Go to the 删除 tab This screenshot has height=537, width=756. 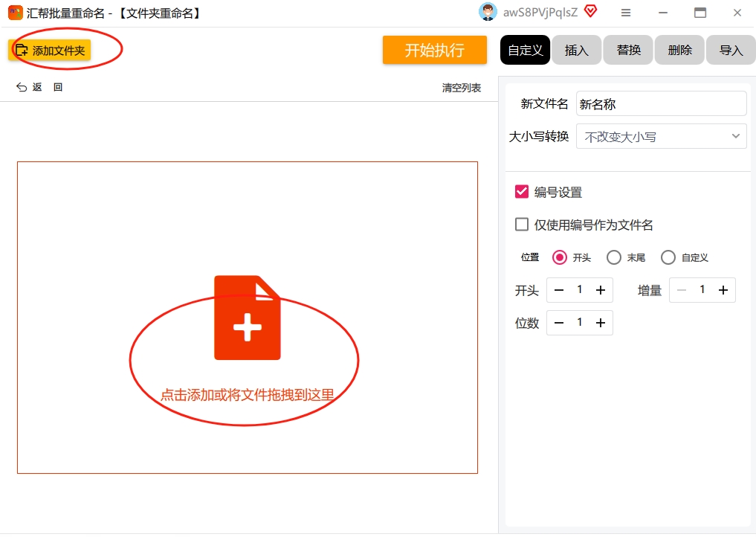[x=680, y=50]
